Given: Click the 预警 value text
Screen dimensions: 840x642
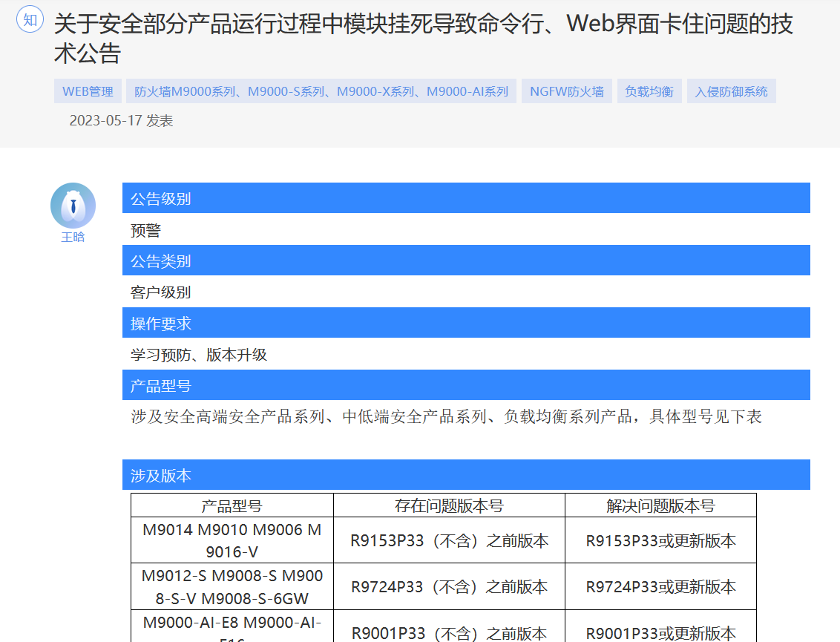Looking at the screenshot, I should click(x=145, y=230).
